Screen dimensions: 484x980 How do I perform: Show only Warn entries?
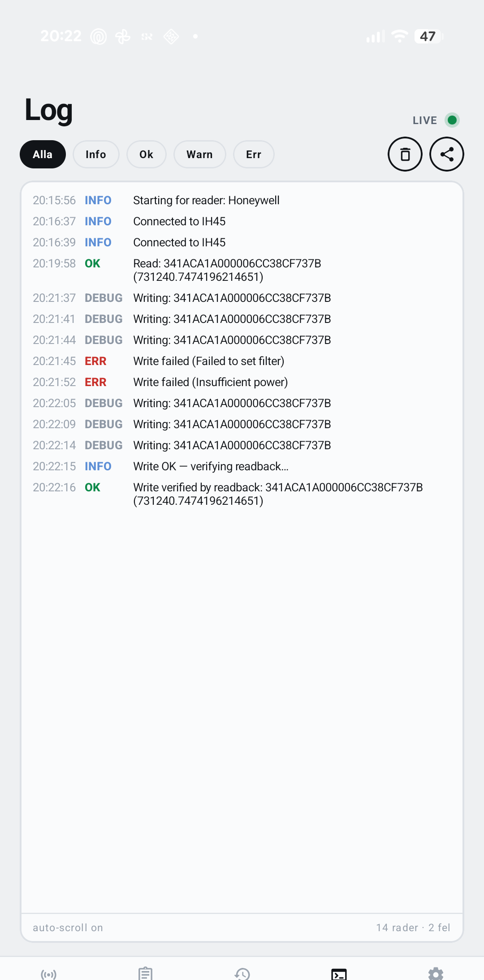point(200,155)
